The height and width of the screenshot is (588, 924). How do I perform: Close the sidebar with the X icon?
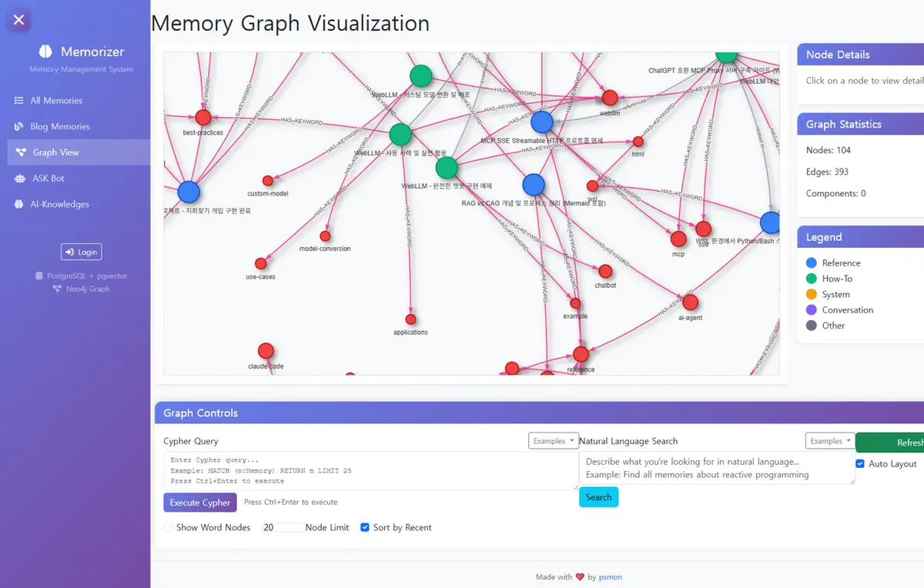pos(19,20)
